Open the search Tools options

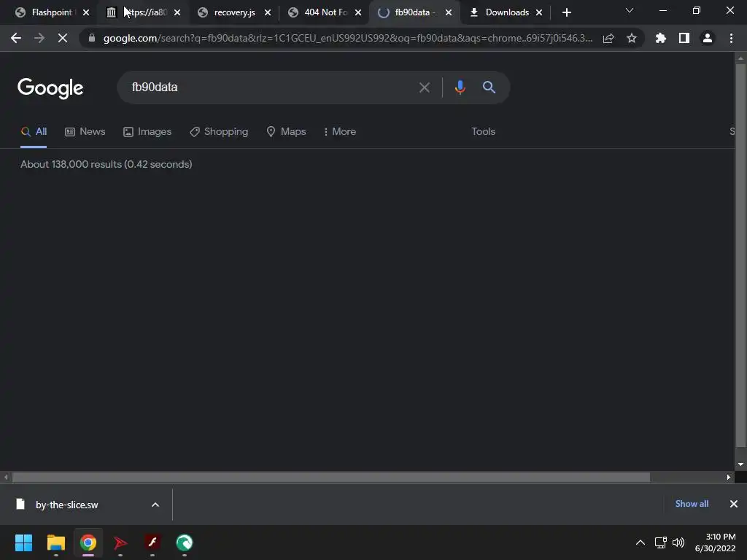click(x=483, y=132)
